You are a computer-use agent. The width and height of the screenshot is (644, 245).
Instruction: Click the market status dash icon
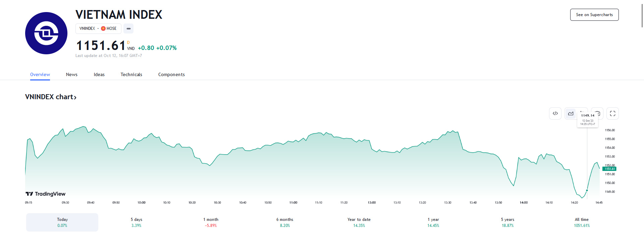[128, 28]
